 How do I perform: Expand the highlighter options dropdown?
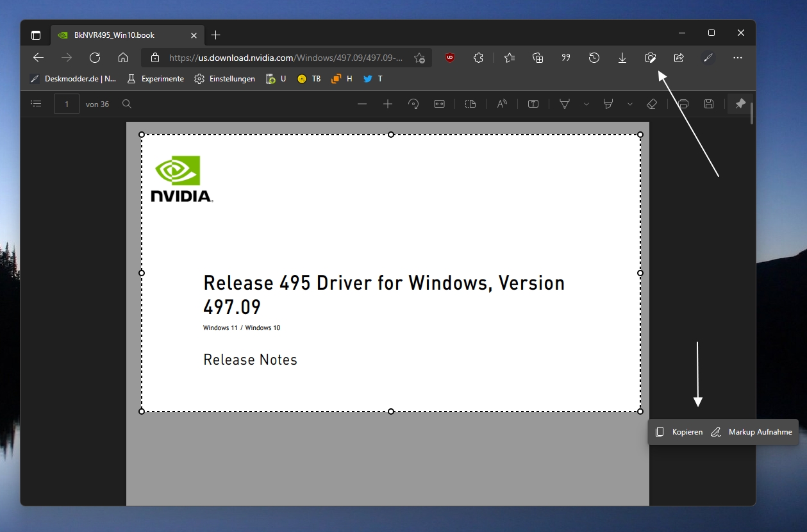629,104
